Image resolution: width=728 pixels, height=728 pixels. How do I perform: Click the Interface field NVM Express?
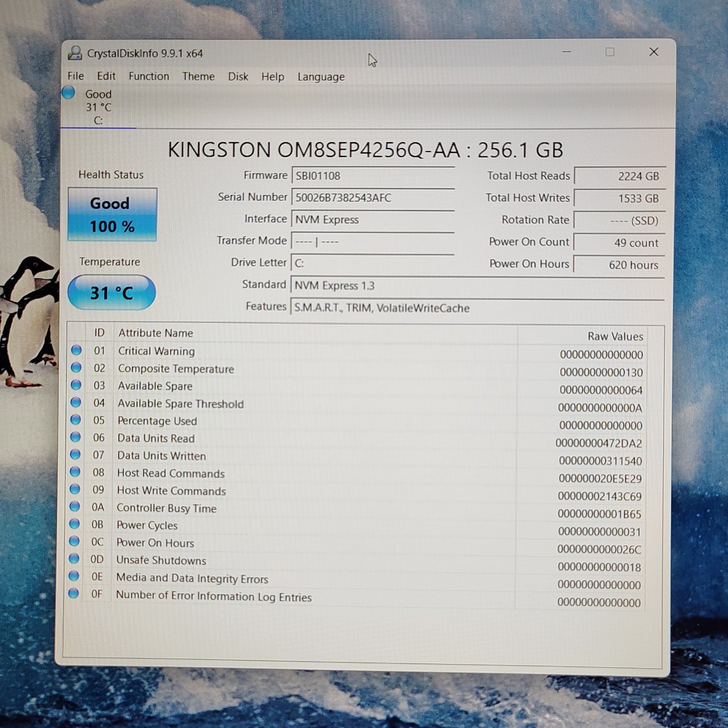[373, 219]
